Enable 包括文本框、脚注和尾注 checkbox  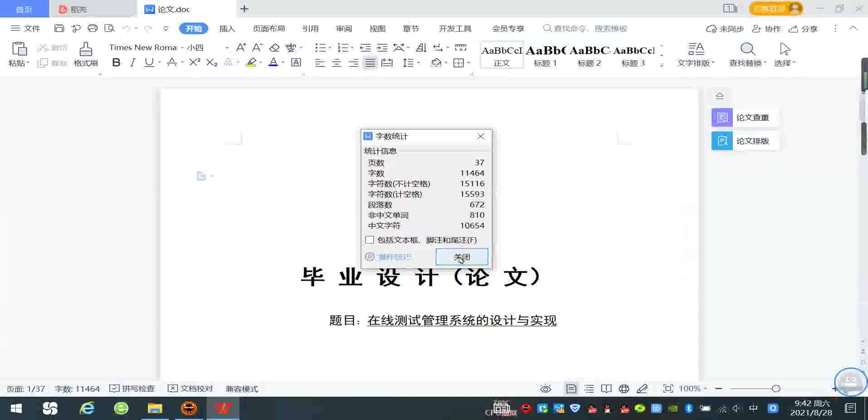[370, 240]
